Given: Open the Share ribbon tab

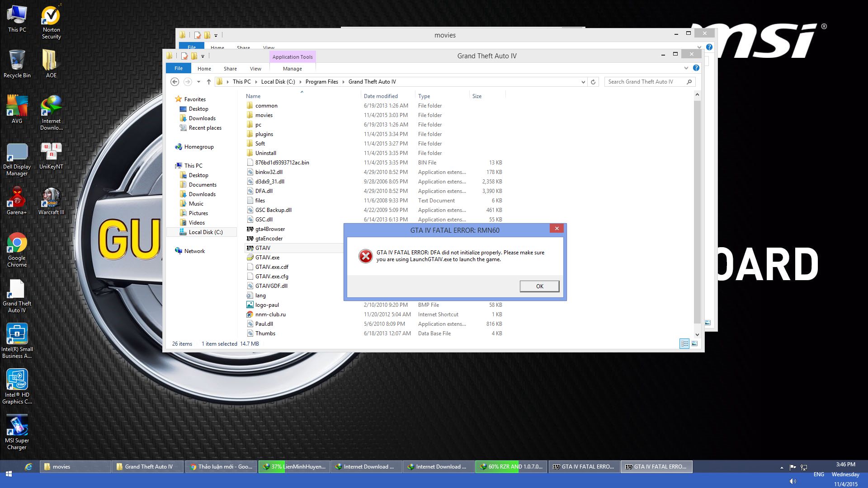Looking at the screenshot, I should point(230,69).
